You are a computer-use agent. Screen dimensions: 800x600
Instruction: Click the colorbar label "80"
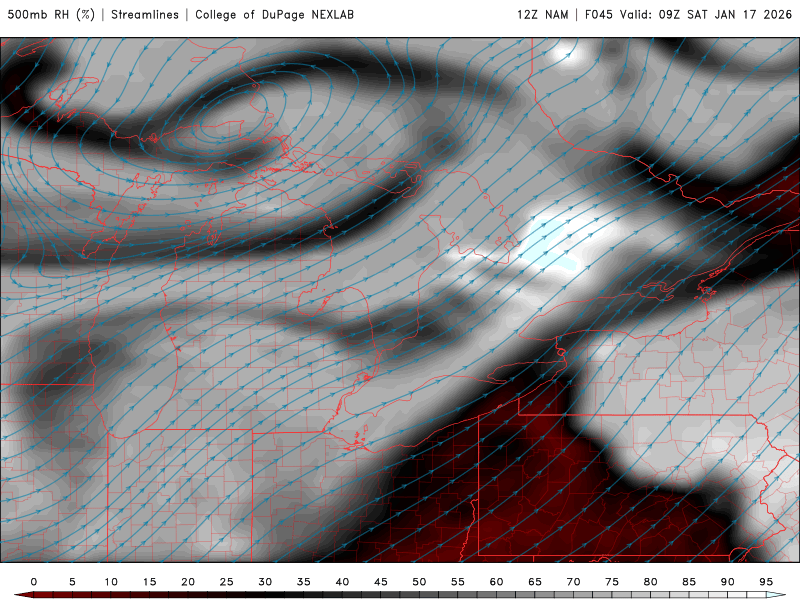click(x=651, y=582)
